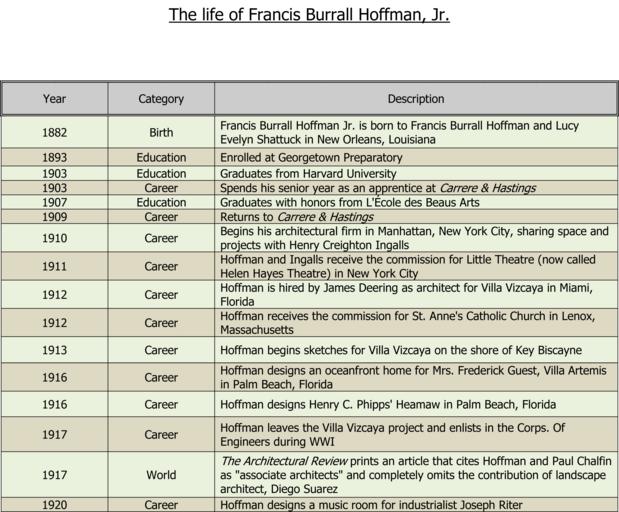Select the St. Anne's Catholic Church description
Viewport: 619px width, 512px height.
click(408, 323)
